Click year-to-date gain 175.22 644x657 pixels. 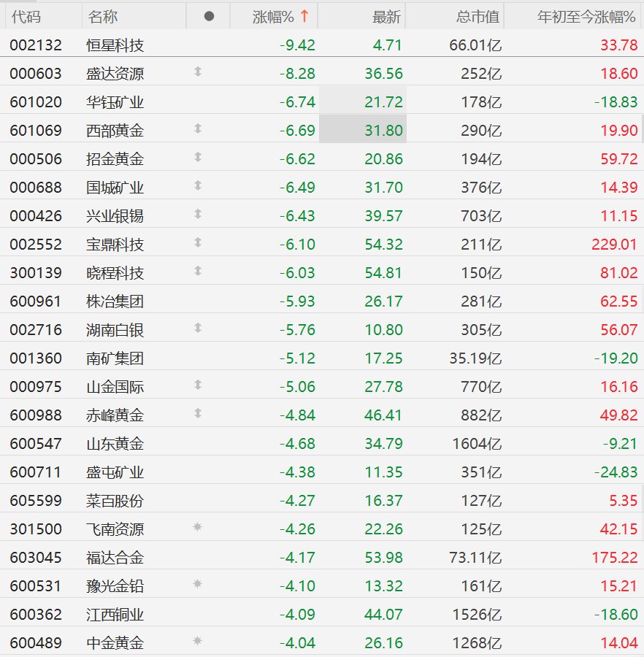[614, 557]
